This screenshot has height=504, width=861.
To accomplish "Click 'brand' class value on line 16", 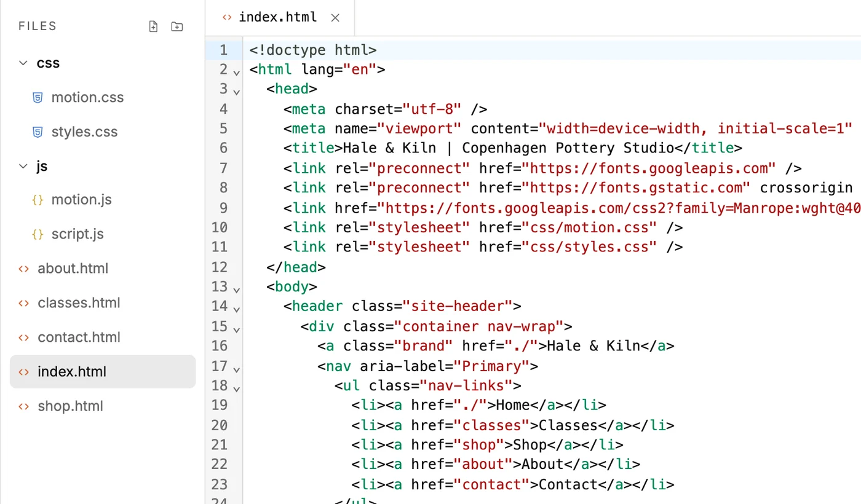I will click(424, 346).
